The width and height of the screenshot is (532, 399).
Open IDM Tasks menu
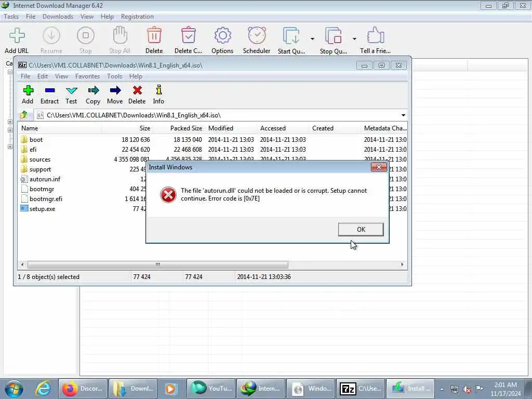pos(11,17)
